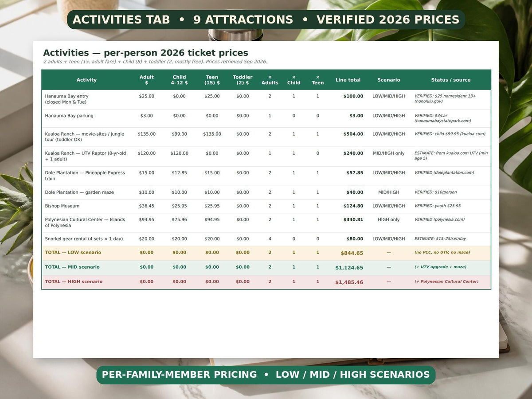
Task: Click the $99.00 child price cell
Action: coord(179,134)
